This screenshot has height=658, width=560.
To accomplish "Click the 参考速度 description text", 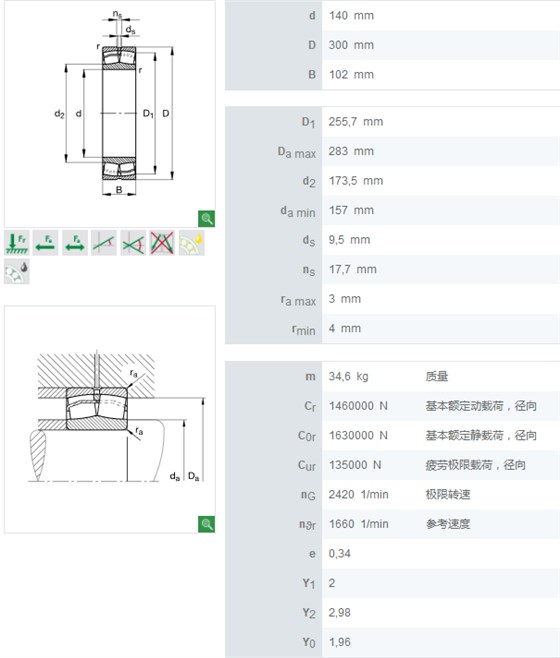I will tap(448, 524).
